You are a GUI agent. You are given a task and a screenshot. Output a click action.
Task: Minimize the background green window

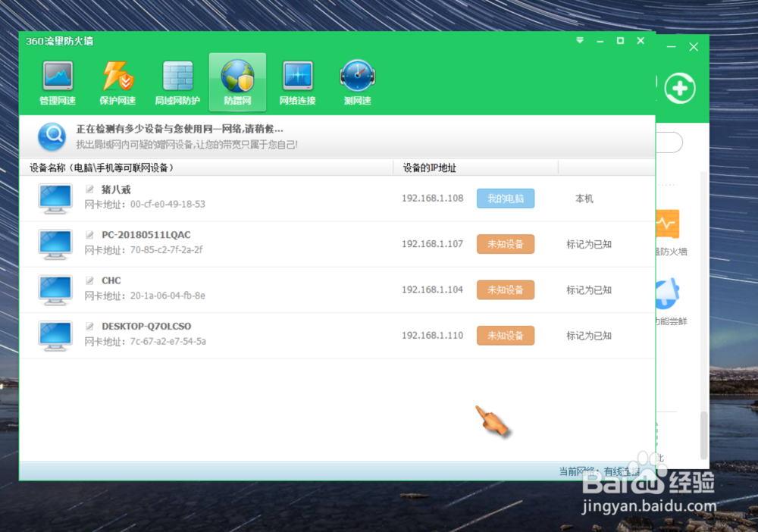click(671, 47)
